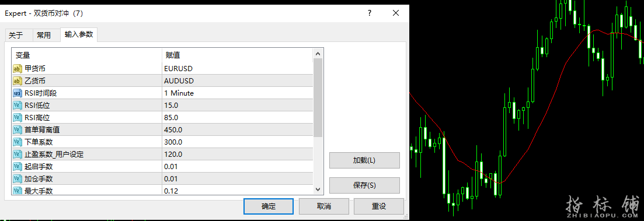Viewport: 644px width, 221px height.
Task: Select the 0.12 value for 最大手数
Action: (237, 191)
